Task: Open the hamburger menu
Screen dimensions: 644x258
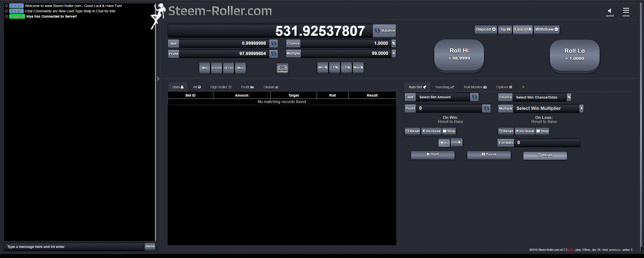Action: coord(626,11)
